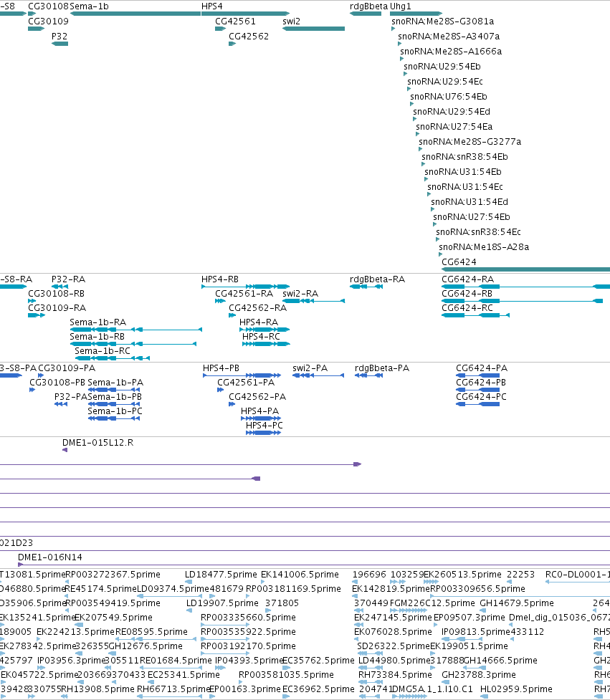Click snoRNA:Me28S-G3277a feature label
The image size is (610, 700).
click(470, 142)
